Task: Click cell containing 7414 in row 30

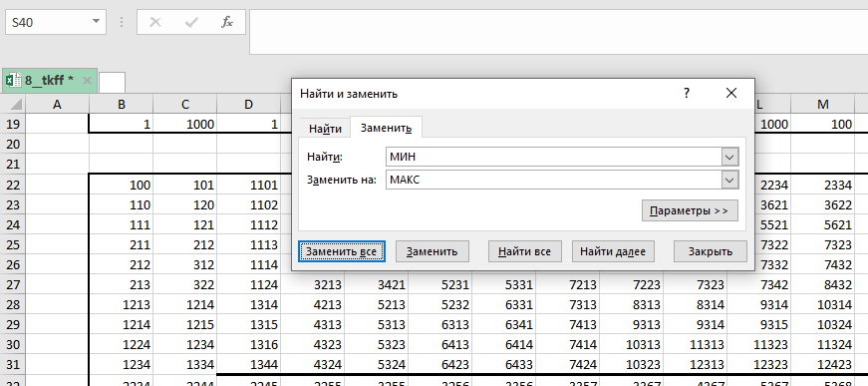Action: [568, 344]
